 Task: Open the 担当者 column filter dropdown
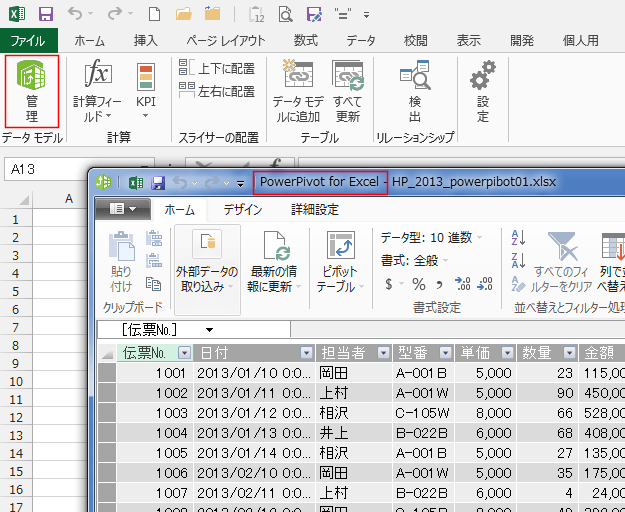tap(381, 353)
